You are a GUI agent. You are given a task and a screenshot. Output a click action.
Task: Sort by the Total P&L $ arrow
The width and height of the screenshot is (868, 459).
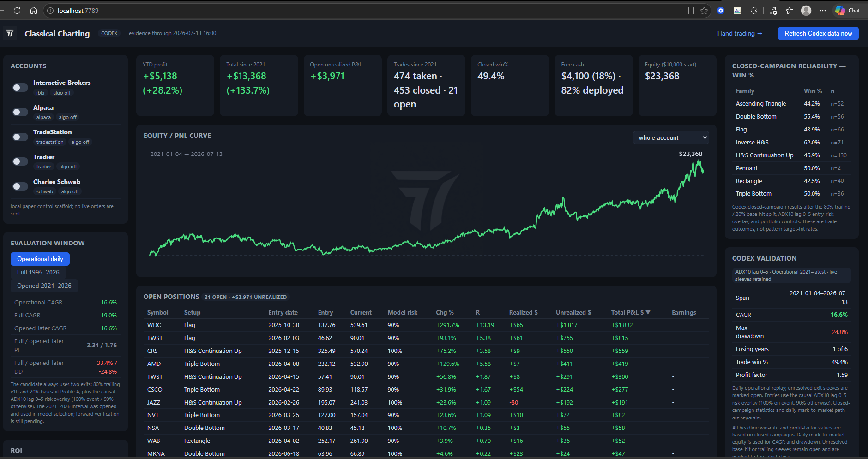[648, 312]
